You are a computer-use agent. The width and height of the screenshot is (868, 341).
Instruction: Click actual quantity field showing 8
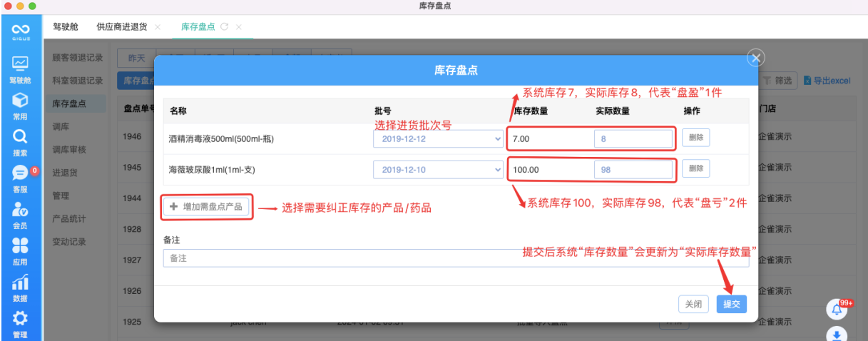tap(633, 139)
